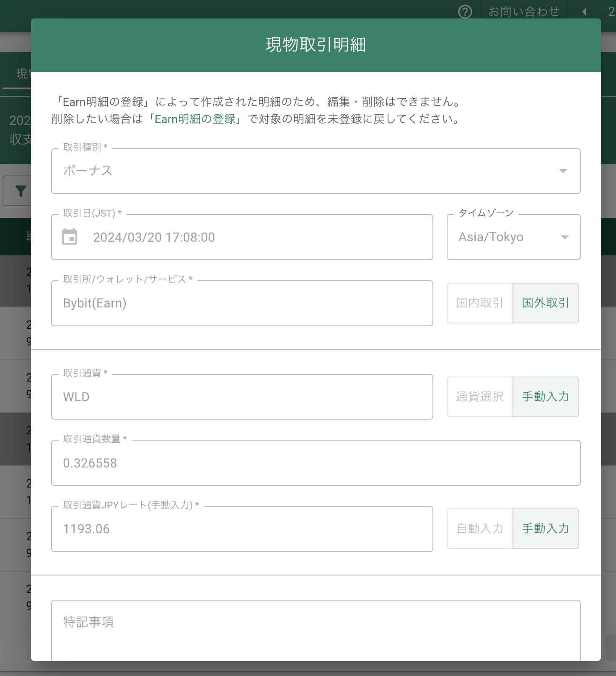Switch to 通貨選択 mode

[x=480, y=397]
